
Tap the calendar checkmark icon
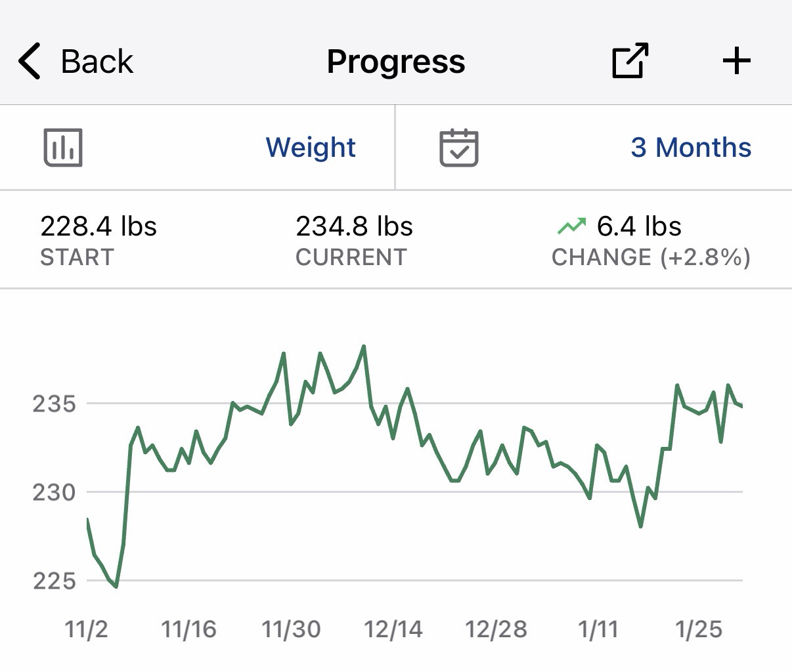tap(458, 148)
